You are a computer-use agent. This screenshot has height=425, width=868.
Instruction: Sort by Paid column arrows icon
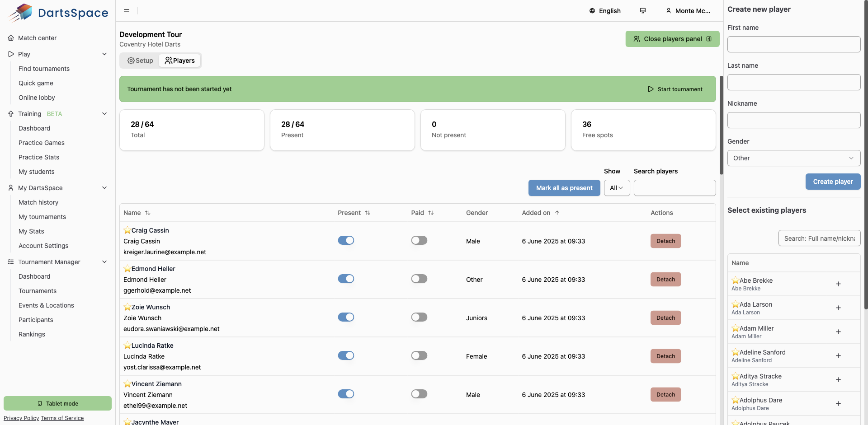click(431, 213)
